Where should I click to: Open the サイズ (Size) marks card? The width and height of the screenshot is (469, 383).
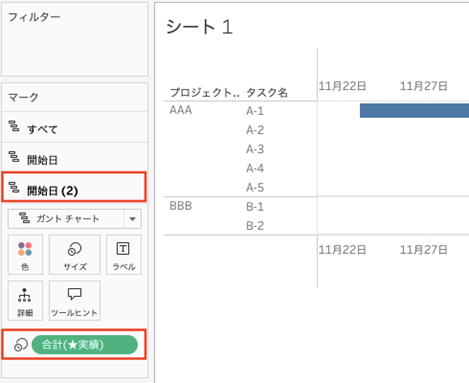(x=75, y=255)
